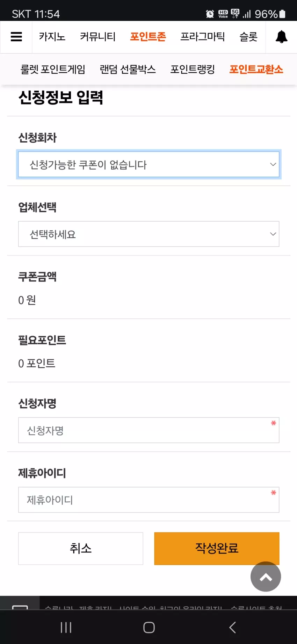Open the 커뮤니티 menu
This screenshot has width=297, height=644.
click(x=97, y=37)
